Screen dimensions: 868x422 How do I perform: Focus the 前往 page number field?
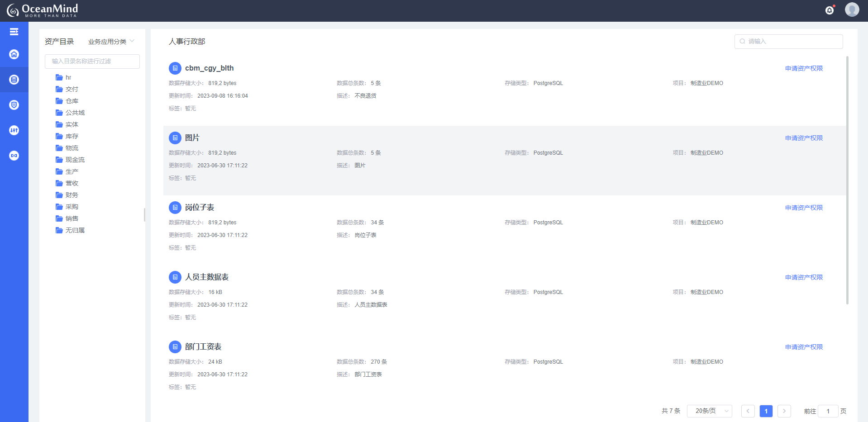pyautogui.click(x=828, y=411)
